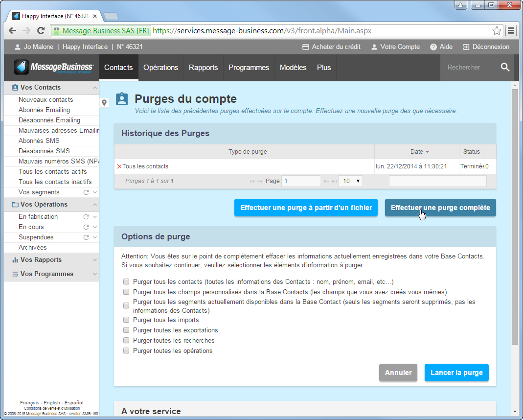Open Chrome hamburger menu
523x420 pixels.
[x=511, y=31]
